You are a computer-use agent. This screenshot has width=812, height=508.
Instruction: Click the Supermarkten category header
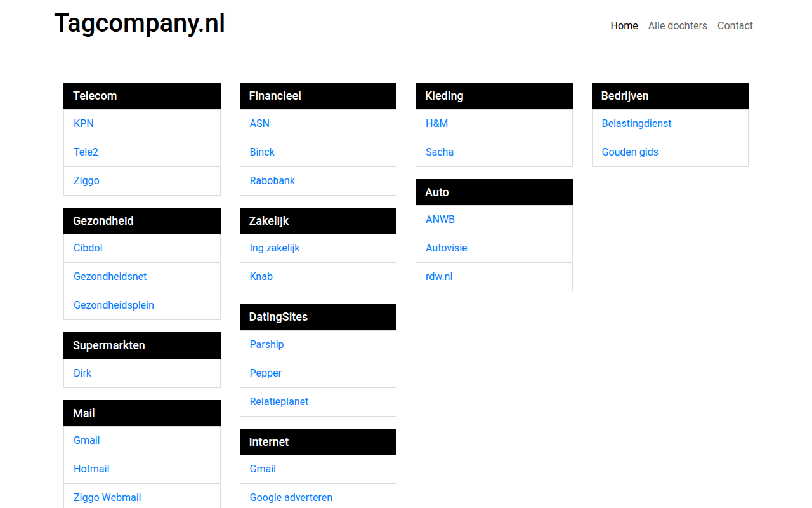click(142, 345)
